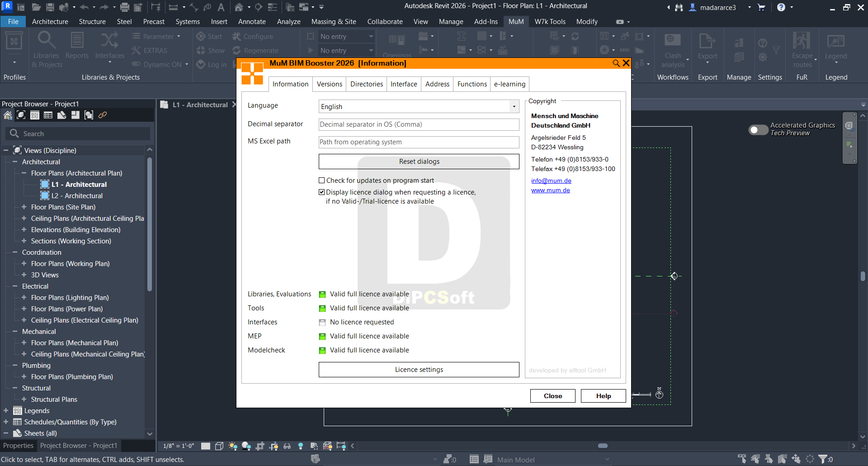Select the Text tool 'A' icon
Viewport: 868px width, 466px height.
click(221, 7)
